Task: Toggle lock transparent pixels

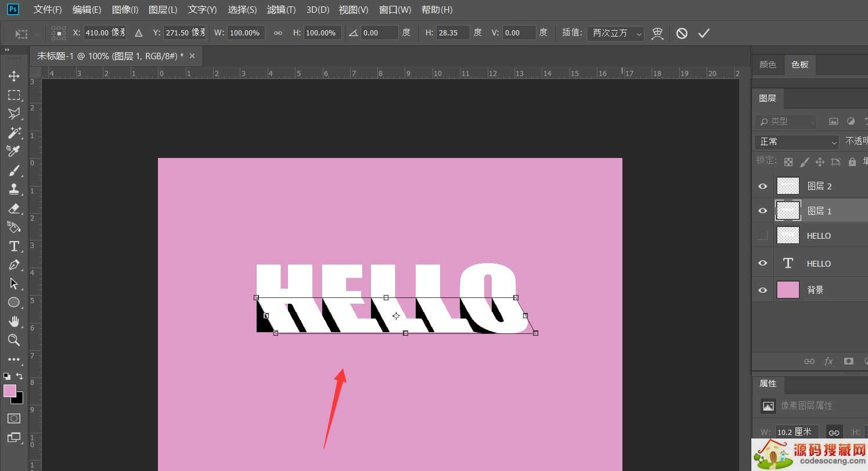Action: point(788,162)
